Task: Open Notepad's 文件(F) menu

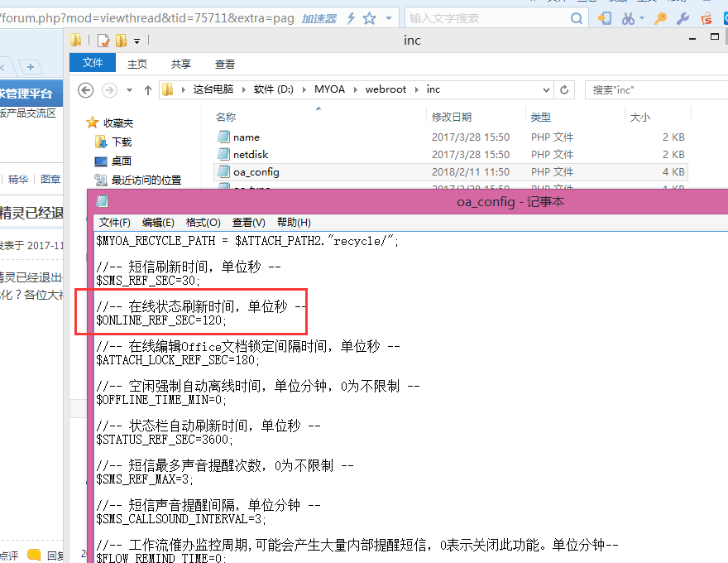Action: [x=115, y=223]
